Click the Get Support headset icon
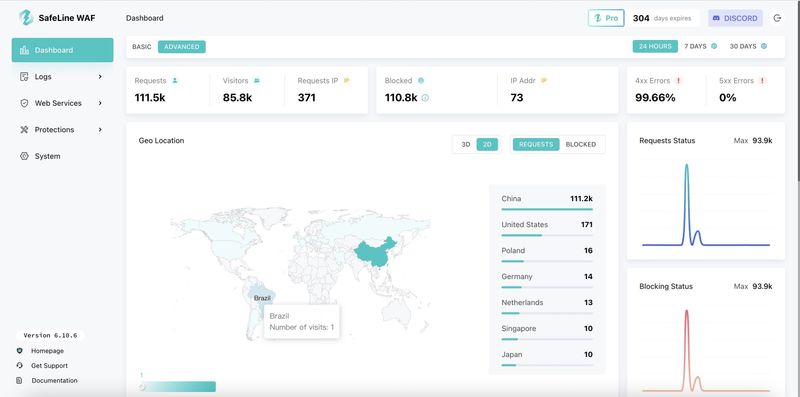Image resolution: width=800 pixels, height=397 pixels. point(20,365)
